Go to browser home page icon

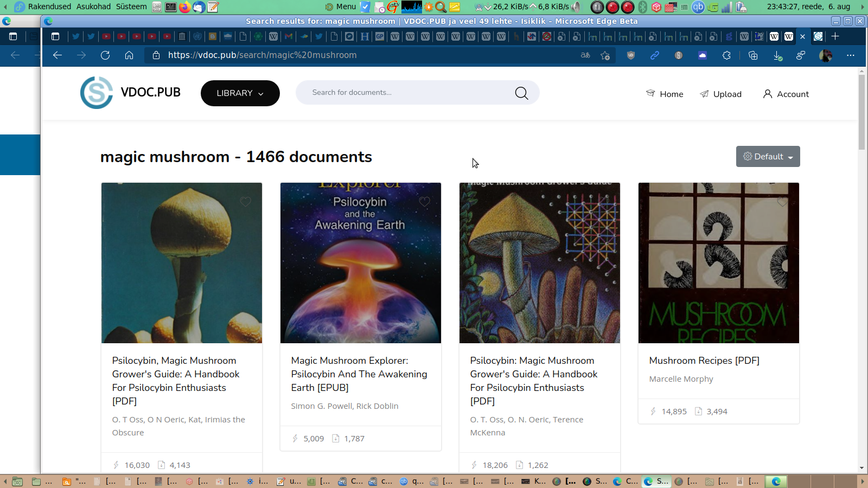click(x=129, y=55)
